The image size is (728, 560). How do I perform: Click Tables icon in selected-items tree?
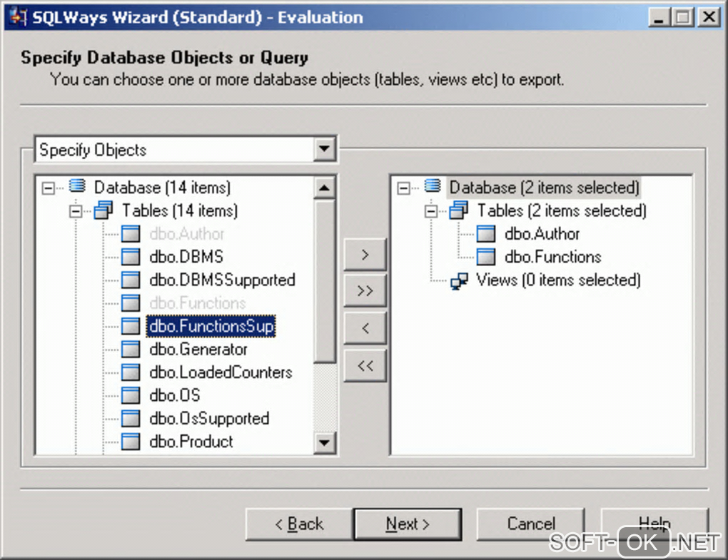coord(459,210)
